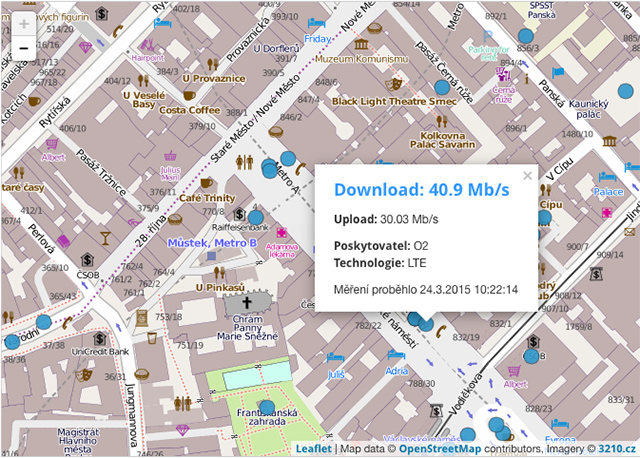Image resolution: width=640 pixels, height=458 pixels.
Task: Zoom out using the minus button
Action: click(24, 48)
